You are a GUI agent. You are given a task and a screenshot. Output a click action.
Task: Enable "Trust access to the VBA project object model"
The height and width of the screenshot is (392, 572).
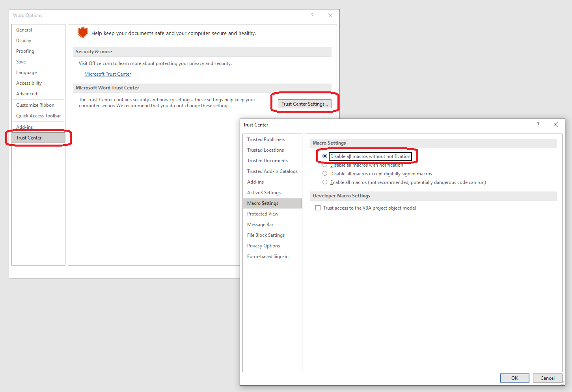point(318,208)
